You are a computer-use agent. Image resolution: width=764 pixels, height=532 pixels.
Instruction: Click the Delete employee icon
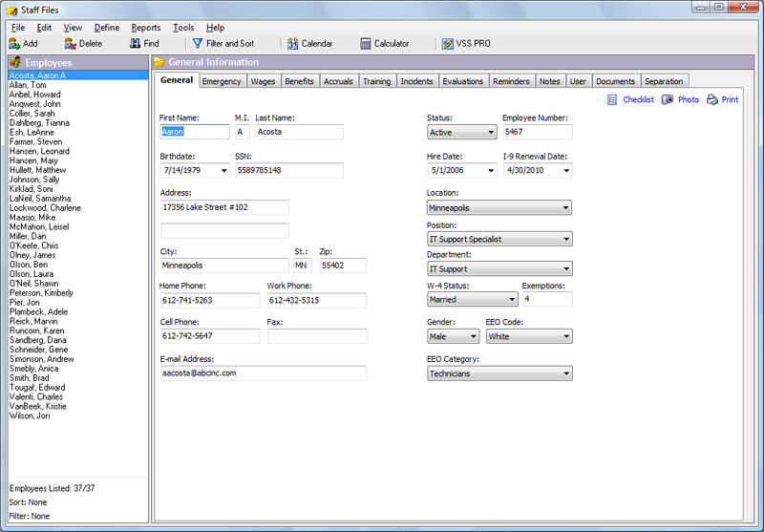coord(70,43)
